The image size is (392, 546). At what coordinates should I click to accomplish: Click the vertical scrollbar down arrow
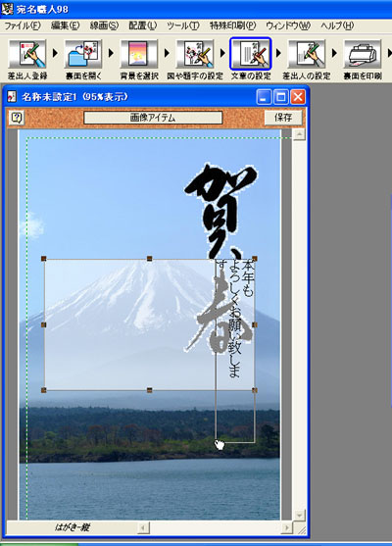299,514
